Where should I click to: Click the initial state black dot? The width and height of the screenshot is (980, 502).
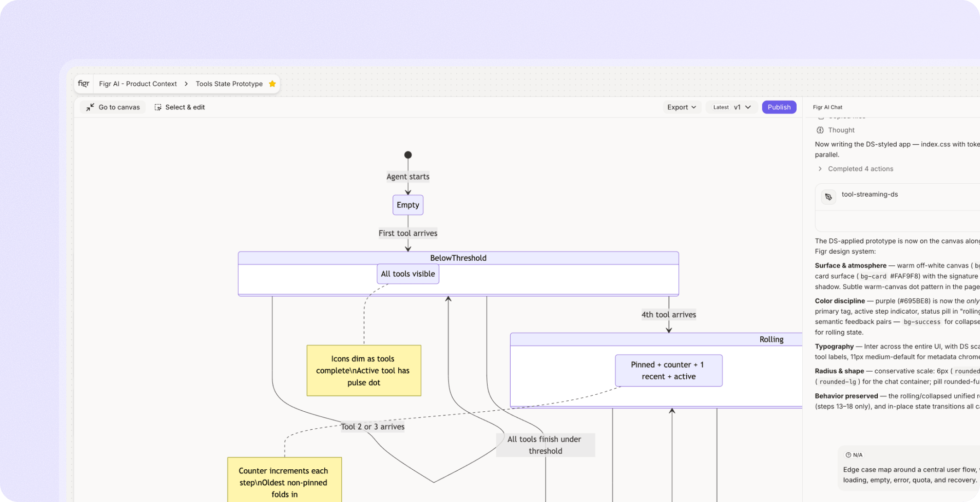408,155
